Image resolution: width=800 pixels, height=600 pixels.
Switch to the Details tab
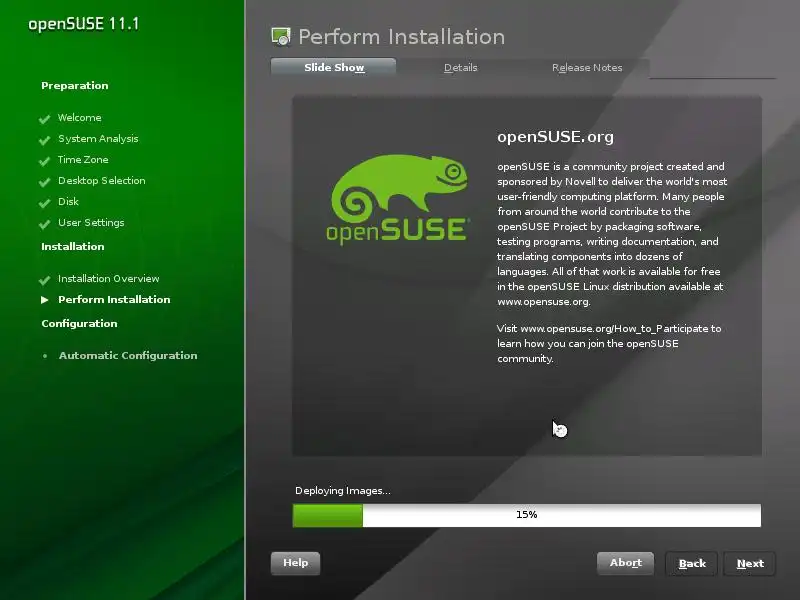coord(460,68)
